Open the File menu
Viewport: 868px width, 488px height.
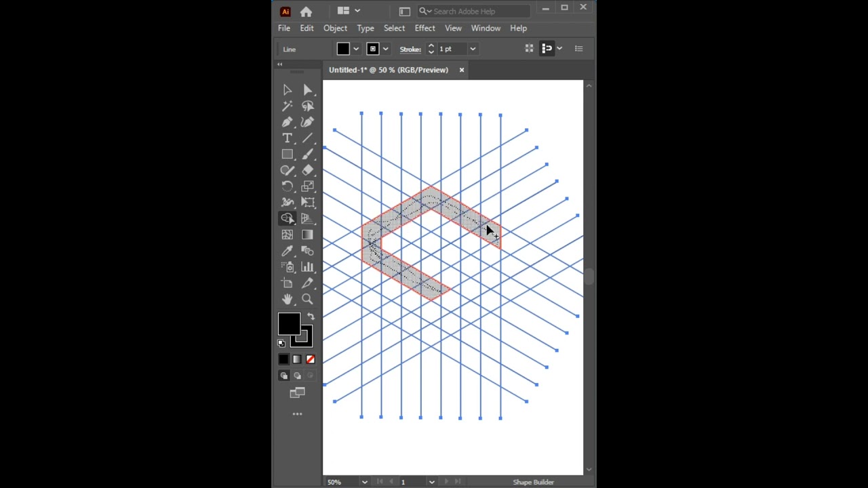pos(284,28)
